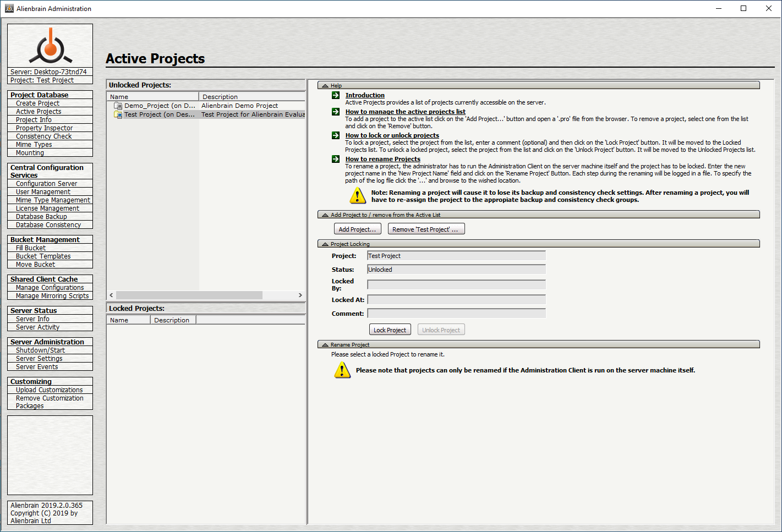Collapse the Rename Project section
The image size is (782, 532).
click(325, 344)
